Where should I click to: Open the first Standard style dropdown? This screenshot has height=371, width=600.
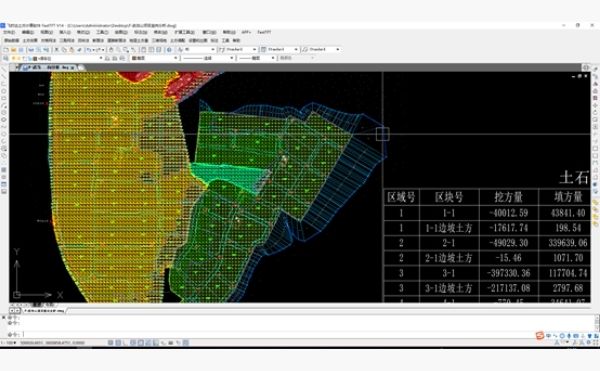(x=238, y=50)
